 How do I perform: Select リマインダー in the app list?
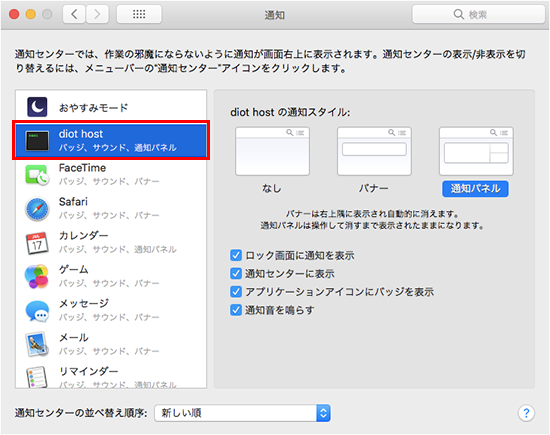pos(111,375)
